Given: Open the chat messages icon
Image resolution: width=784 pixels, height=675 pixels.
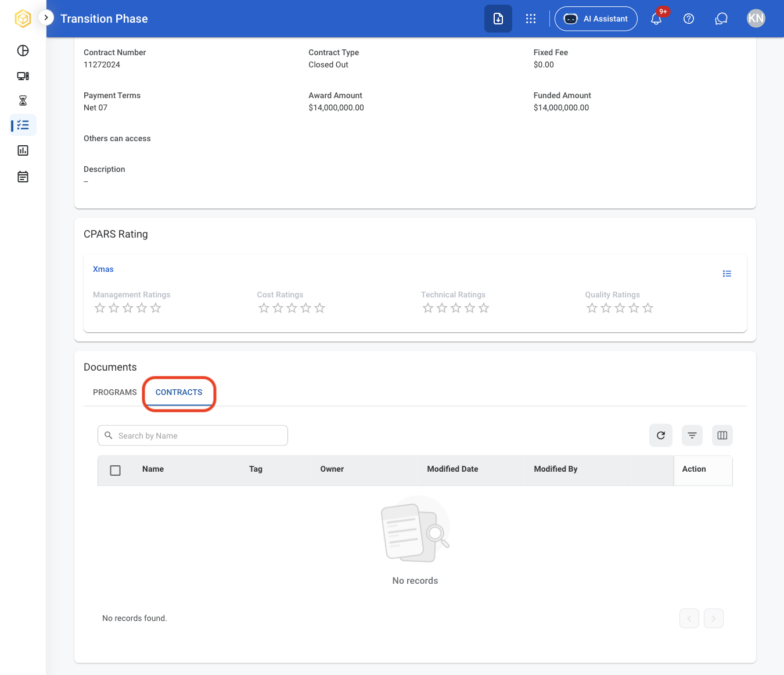Looking at the screenshot, I should click(721, 19).
